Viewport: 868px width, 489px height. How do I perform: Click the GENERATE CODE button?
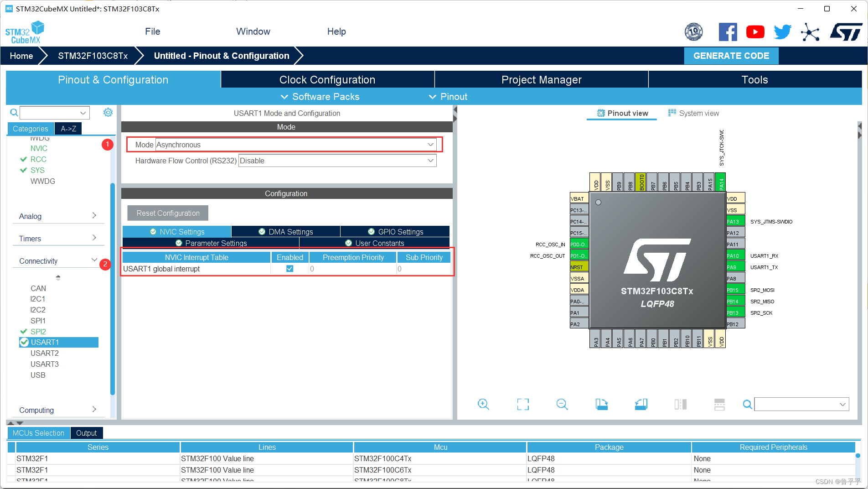731,56
